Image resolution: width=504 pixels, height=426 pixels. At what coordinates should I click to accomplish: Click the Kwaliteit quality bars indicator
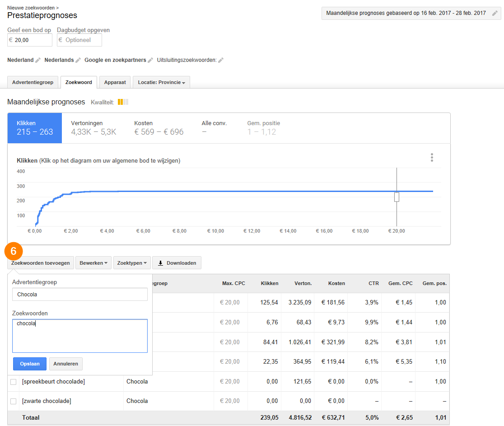click(x=123, y=102)
